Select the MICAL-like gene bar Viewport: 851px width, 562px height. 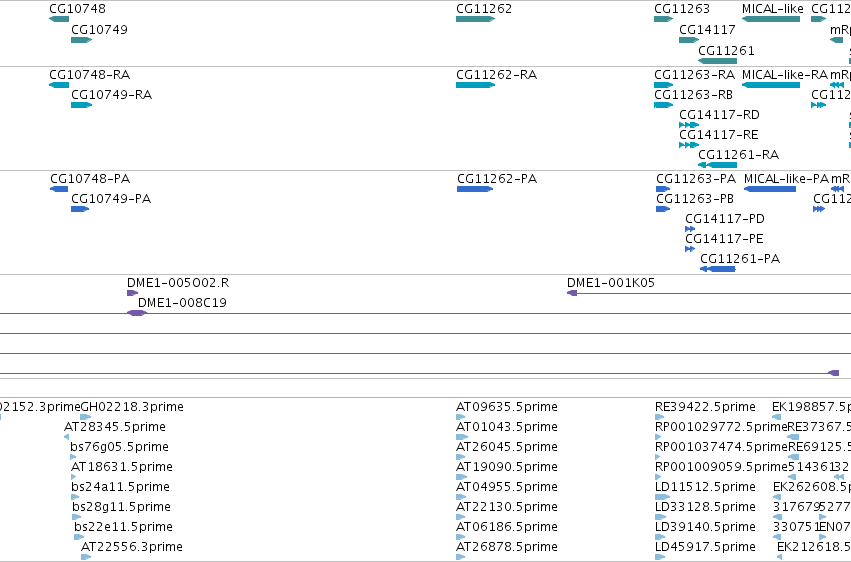click(x=771, y=19)
